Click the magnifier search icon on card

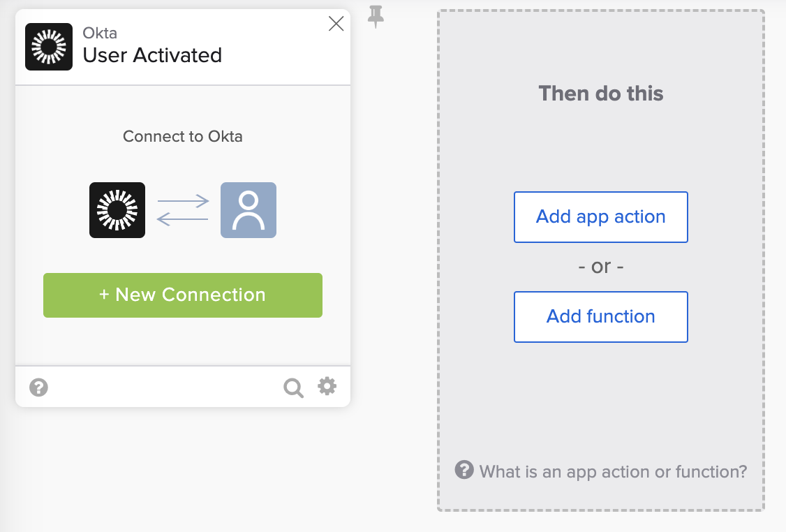(293, 387)
